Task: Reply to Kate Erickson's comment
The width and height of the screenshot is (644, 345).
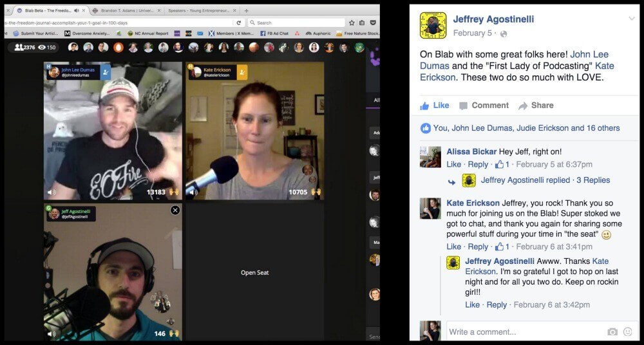Action: point(478,247)
